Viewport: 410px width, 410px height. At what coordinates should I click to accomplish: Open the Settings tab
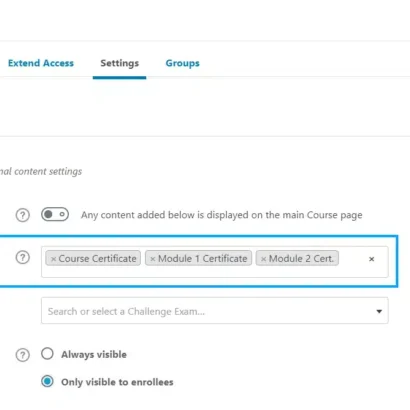pyautogui.click(x=120, y=63)
